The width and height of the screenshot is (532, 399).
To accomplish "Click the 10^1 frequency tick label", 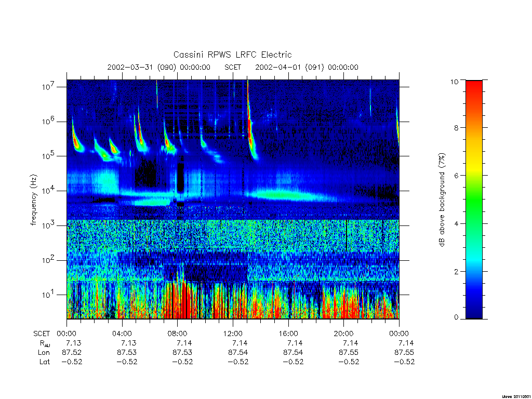I will (49, 295).
